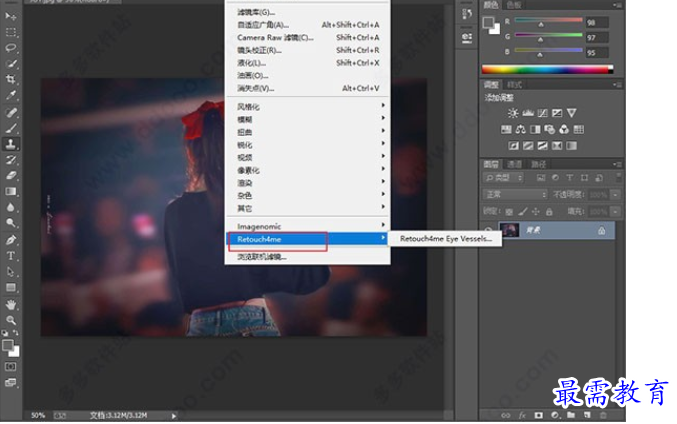
Task: Expand the 风格化 filter submenu
Action: click(x=307, y=107)
